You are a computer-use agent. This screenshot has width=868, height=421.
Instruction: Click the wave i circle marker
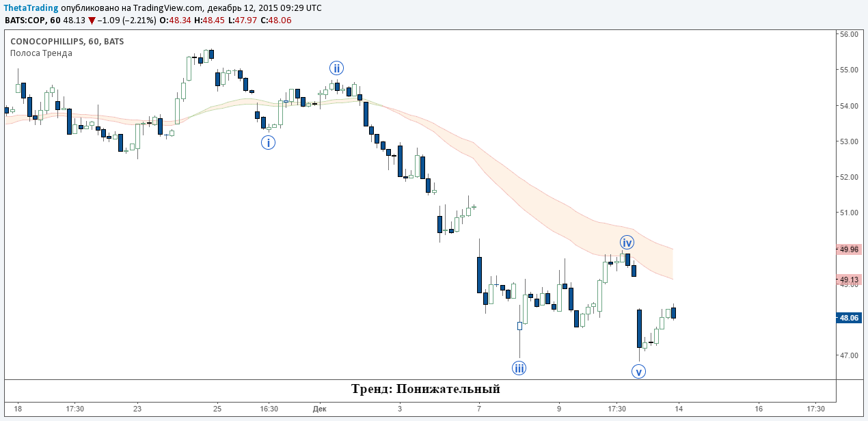tap(268, 143)
